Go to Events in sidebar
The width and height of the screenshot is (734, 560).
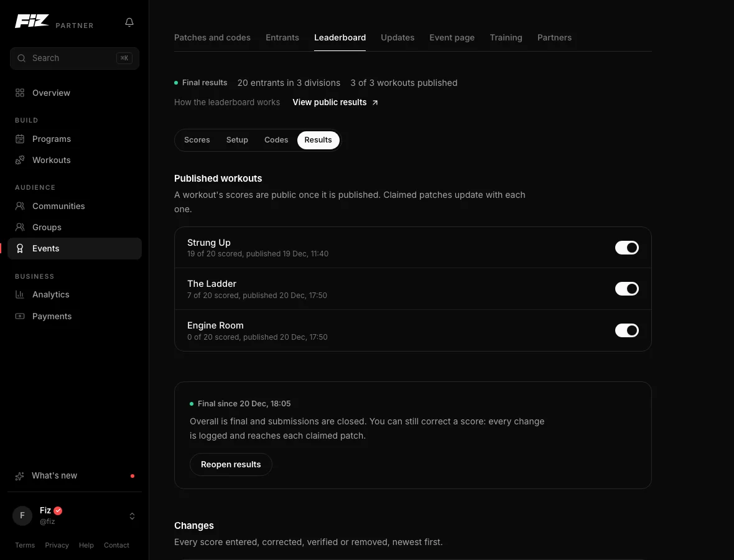75,249
